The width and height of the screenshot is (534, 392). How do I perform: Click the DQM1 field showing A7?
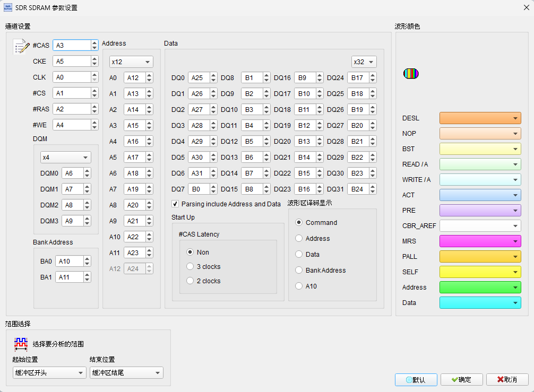click(x=73, y=189)
